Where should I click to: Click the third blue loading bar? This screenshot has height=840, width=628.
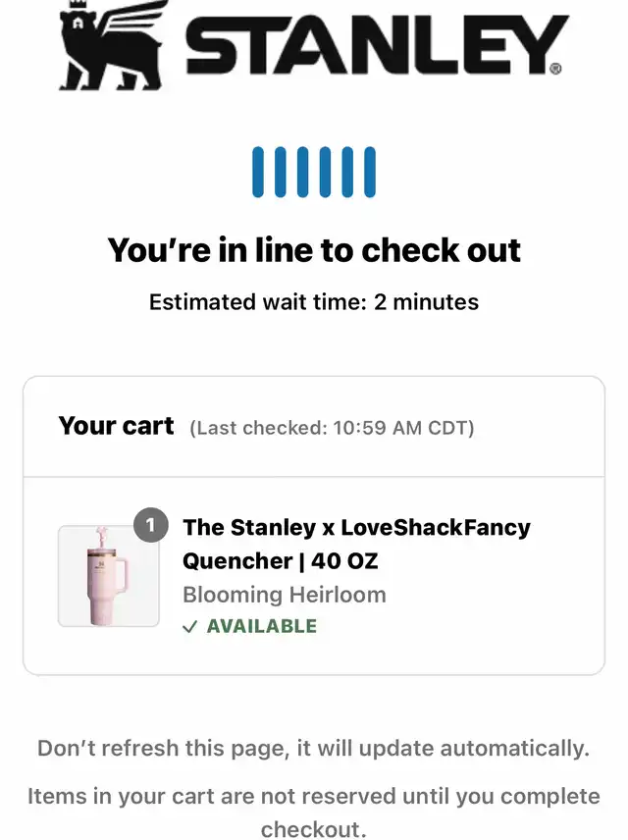point(302,172)
